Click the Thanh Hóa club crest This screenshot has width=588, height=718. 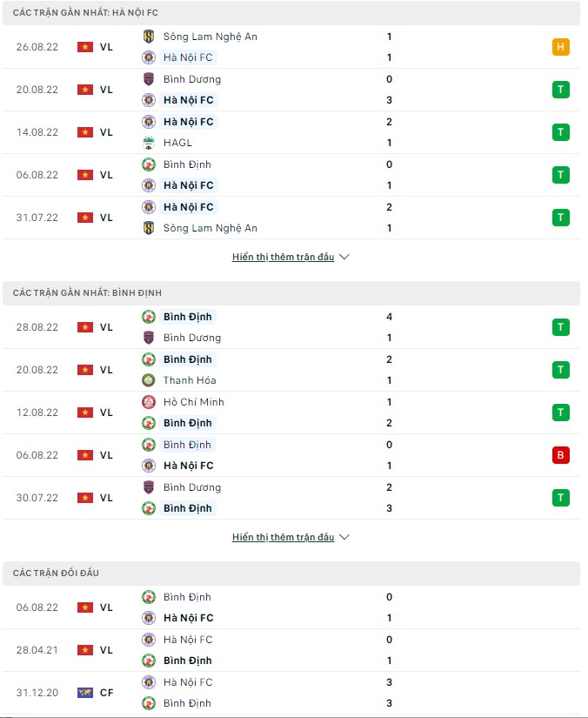[148, 380]
